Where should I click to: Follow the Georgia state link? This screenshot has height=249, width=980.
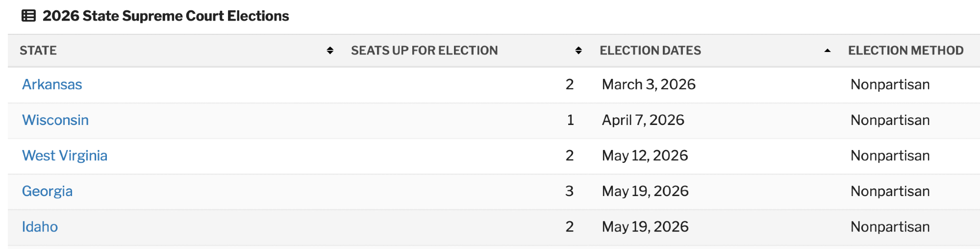tap(47, 191)
